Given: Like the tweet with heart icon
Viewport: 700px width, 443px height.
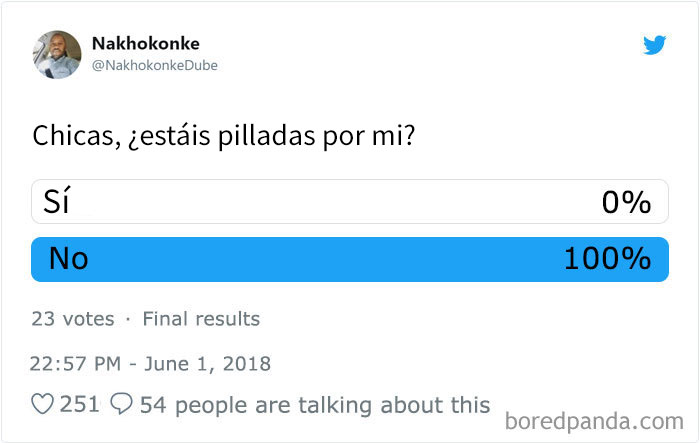Looking at the screenshot, I should point(42,404).
